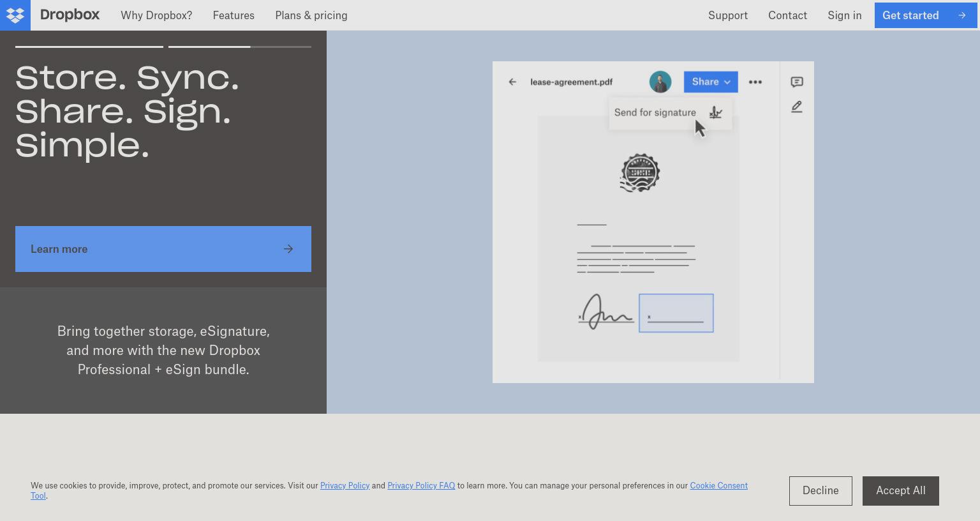Click the back arrow beside lease-agreement.pdf
980x521 pixels.
pos(512,82)
